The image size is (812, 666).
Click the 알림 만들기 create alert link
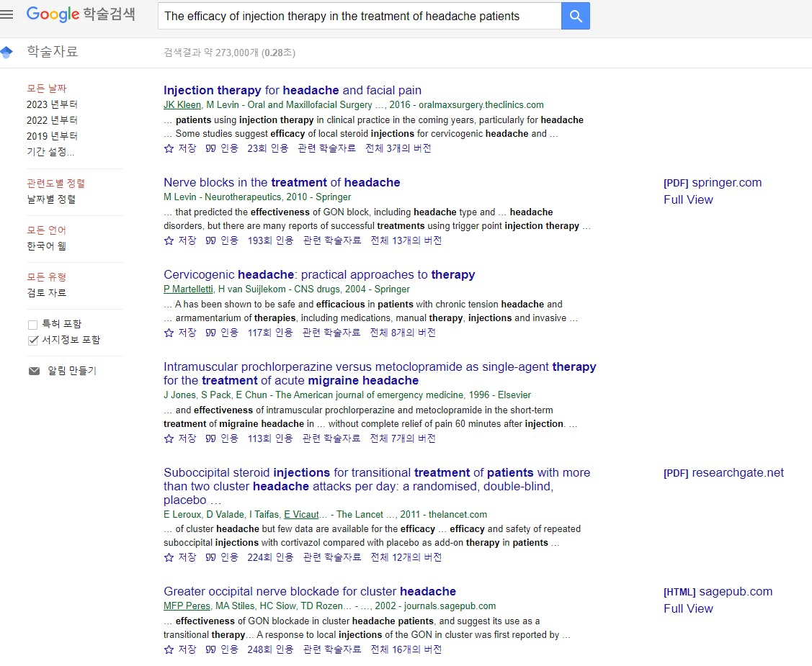(x=72, y=371)
